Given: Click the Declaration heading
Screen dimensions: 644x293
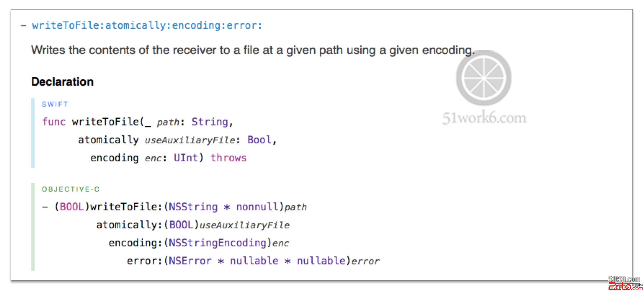Looking at the screenshot, I should click(62, 82).
